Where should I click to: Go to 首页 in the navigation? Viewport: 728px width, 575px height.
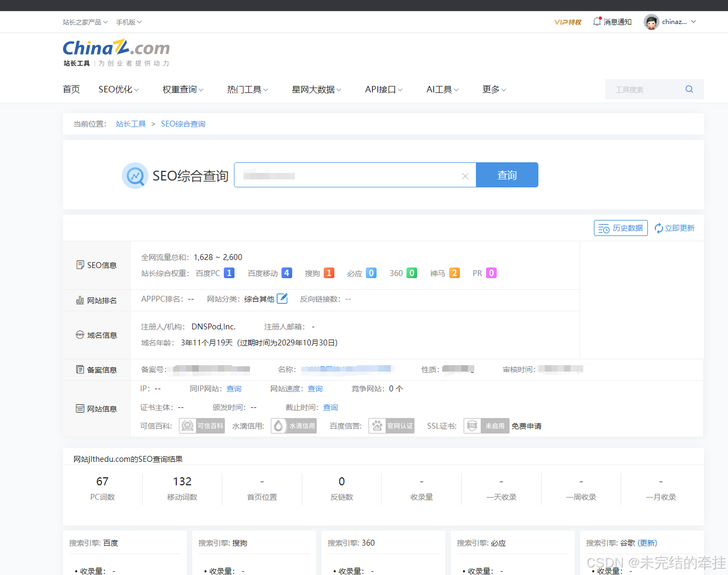[x=71, y=89]
